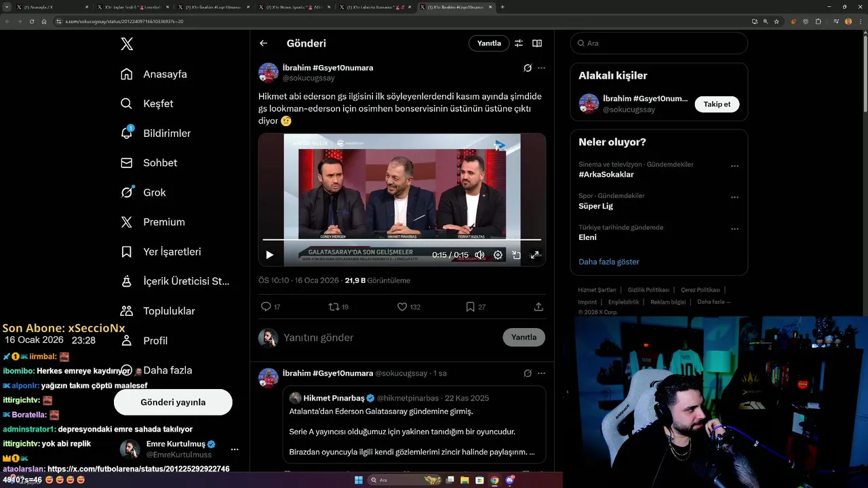Click Daha fazla göster
This screenshot has height=488, width=868.
coord(609,262)
